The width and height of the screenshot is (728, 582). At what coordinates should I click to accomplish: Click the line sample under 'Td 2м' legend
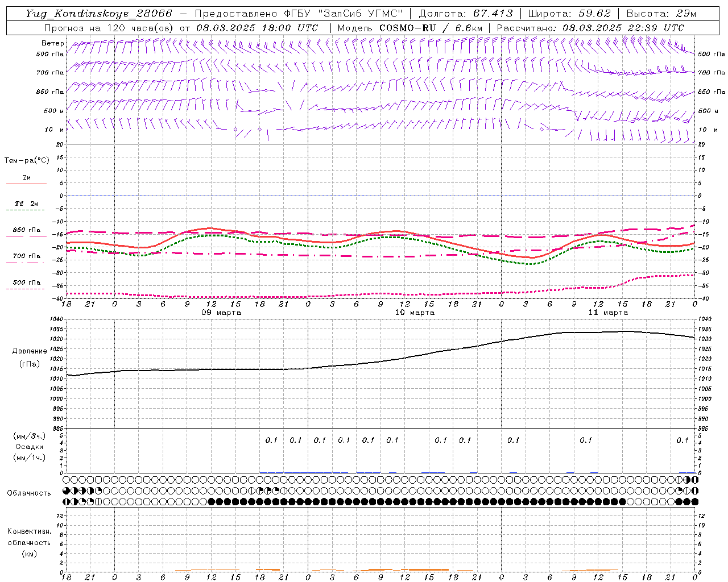click(26, 210)
